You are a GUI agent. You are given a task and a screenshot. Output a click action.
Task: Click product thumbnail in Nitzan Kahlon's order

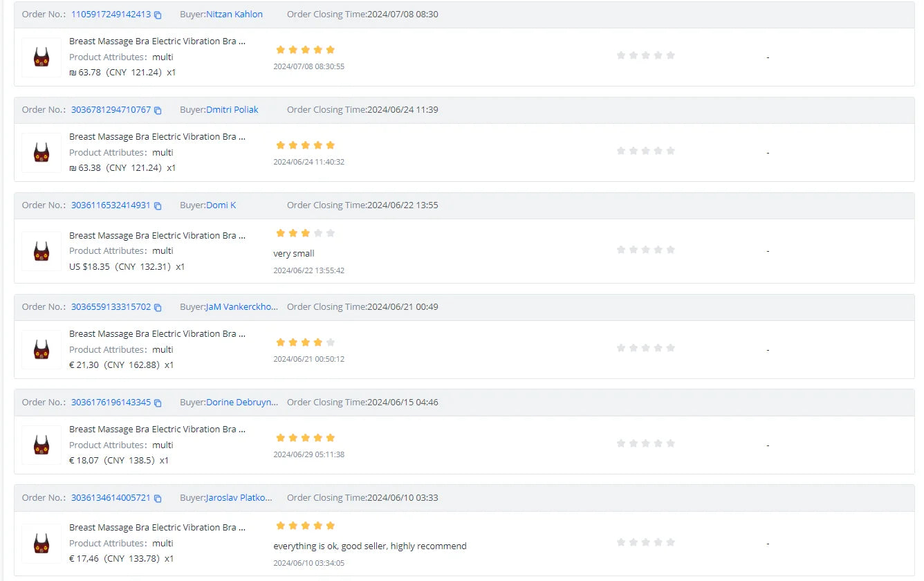[x=41, y=57]
